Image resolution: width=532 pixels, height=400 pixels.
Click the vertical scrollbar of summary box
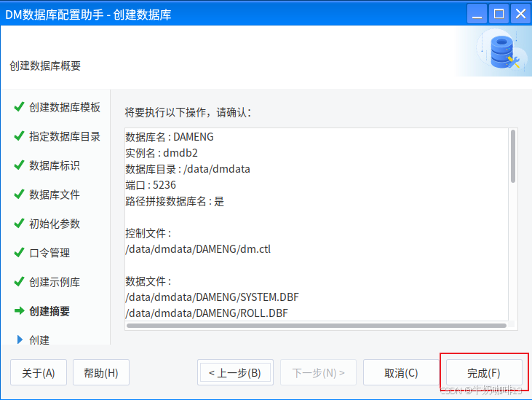pyautogui.click(x=512, y=156)
